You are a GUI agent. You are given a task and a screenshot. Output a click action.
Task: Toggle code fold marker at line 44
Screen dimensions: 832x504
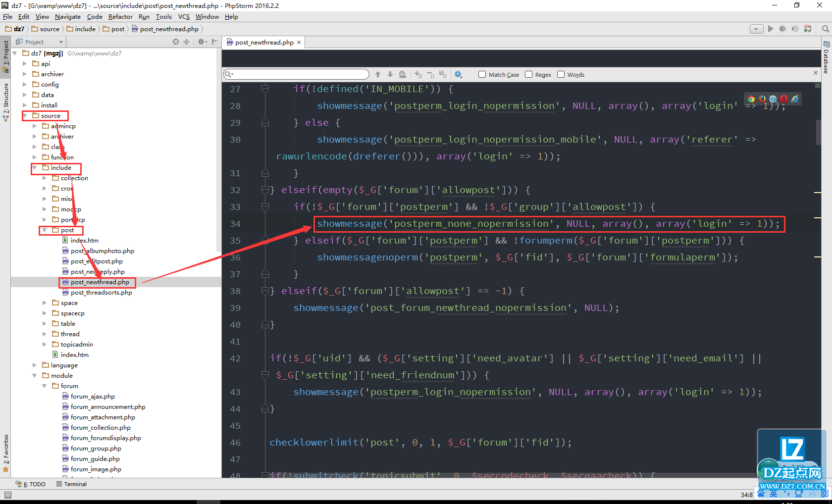tap(265, 409)
